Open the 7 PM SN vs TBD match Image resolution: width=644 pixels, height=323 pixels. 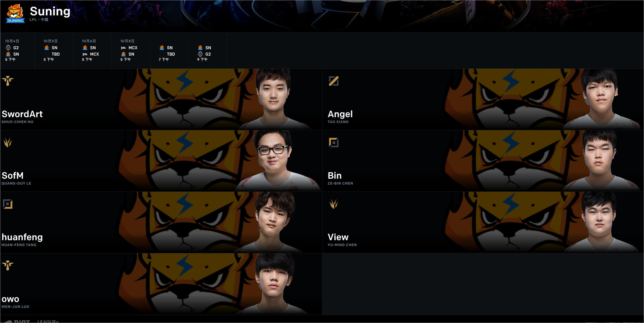click(169, 51)
